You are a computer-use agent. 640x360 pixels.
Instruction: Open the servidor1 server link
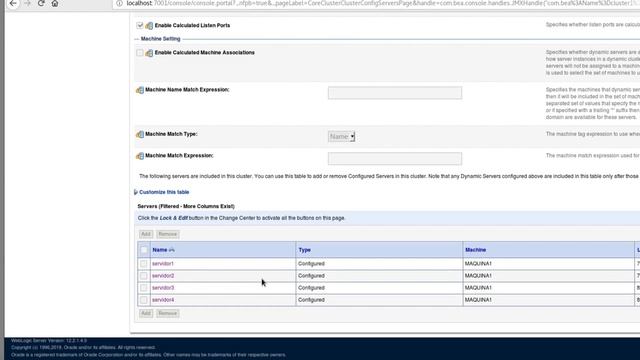163,264
